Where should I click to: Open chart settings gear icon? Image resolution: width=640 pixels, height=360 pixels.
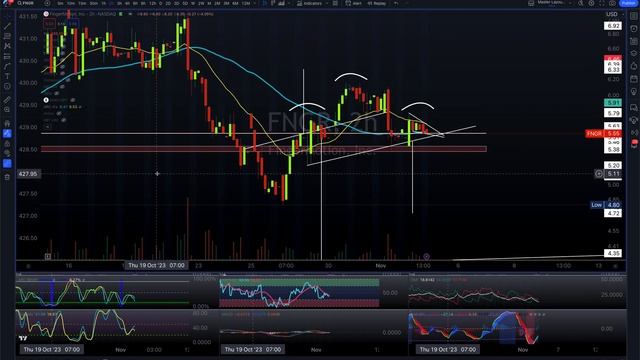click(x=591, y=3)
